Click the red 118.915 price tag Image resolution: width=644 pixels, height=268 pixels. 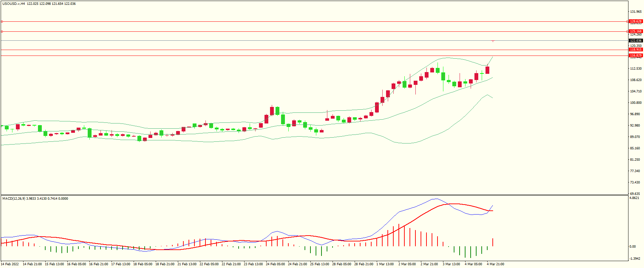click(635, 50)
